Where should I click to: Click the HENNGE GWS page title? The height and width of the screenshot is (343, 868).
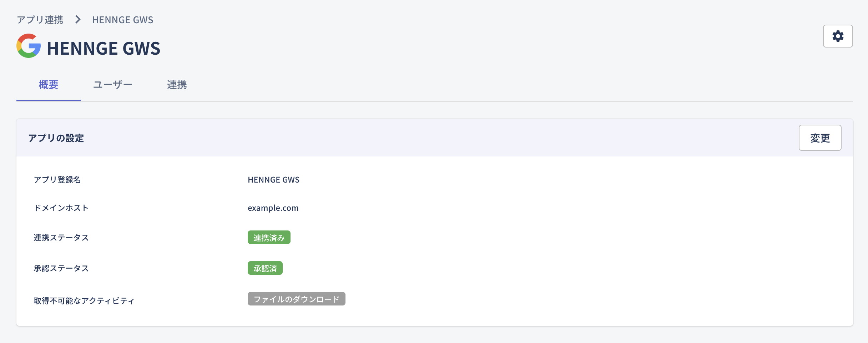pos(104,48)
